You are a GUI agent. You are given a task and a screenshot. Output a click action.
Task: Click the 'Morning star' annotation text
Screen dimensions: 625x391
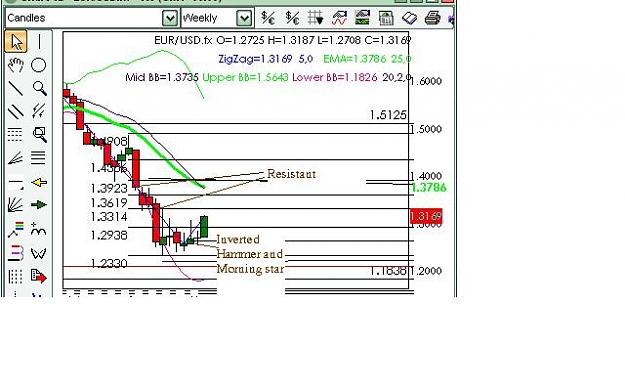point(250,269)
